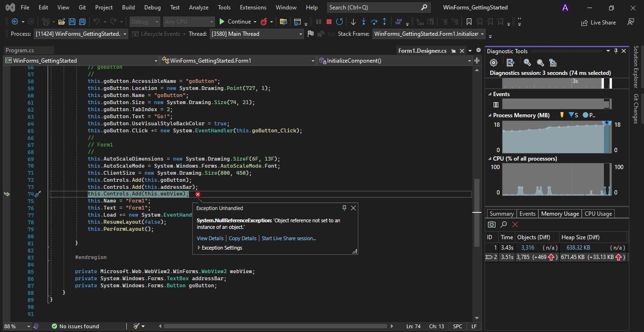Step Out of the current function

[385, 22]
